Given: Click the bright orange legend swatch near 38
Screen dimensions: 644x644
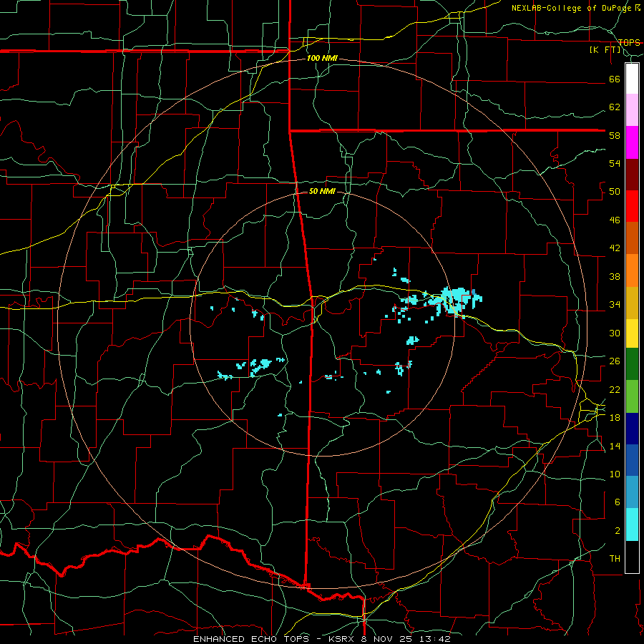Looking at the screenshot, I should pyautogui.click(x=632, y=270).
